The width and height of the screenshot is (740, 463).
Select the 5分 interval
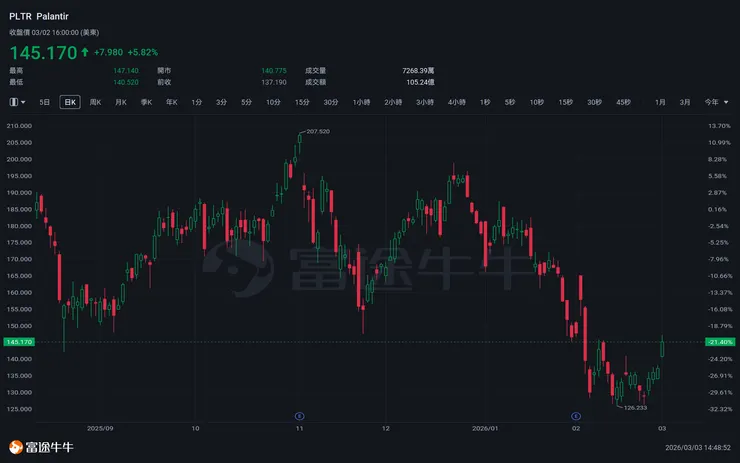tap(246, 102)
